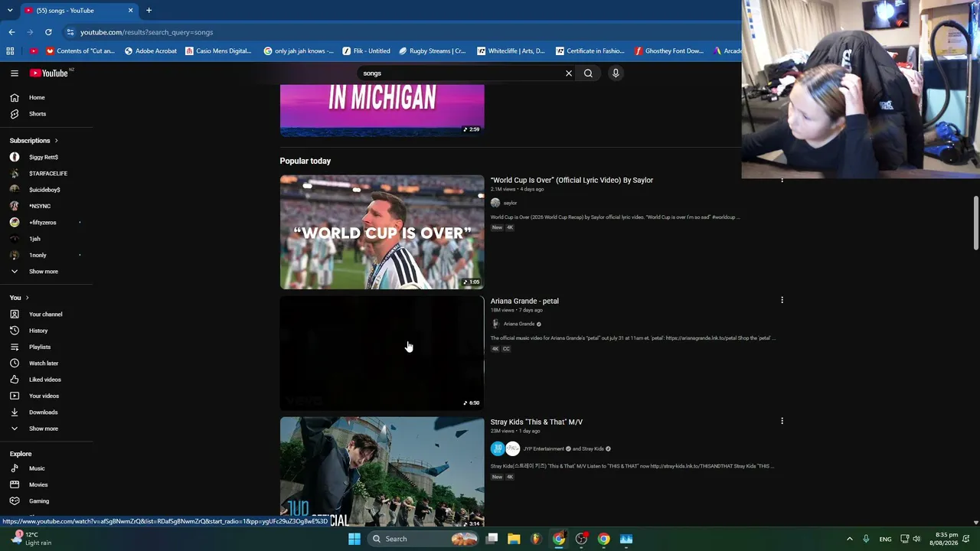Show hidden system tray icons
Screen dimensions: 980x551
click(849, 539)
